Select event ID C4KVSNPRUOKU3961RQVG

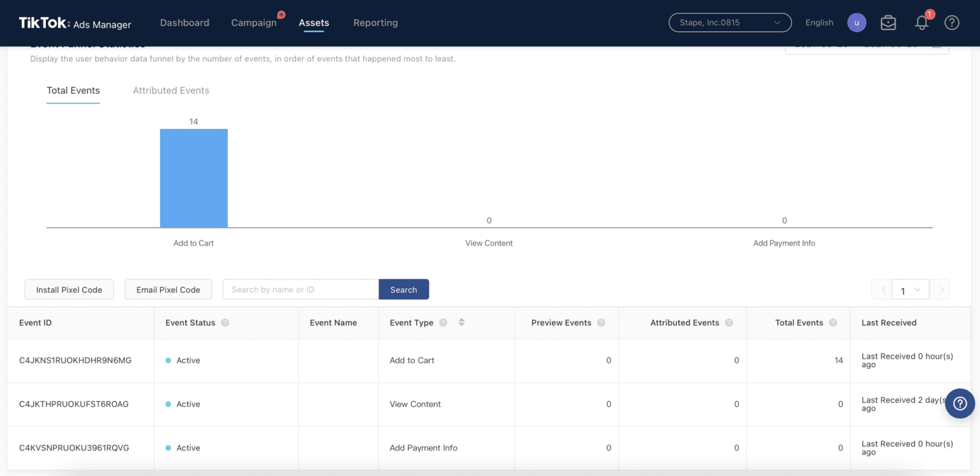[x=74, y=448]
